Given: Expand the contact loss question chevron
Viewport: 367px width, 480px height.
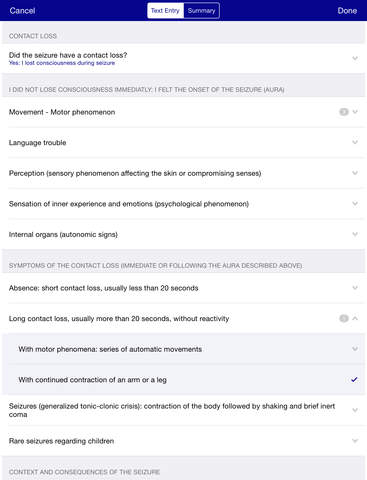Looking at the screenshot, I should (x=355, y=58).
